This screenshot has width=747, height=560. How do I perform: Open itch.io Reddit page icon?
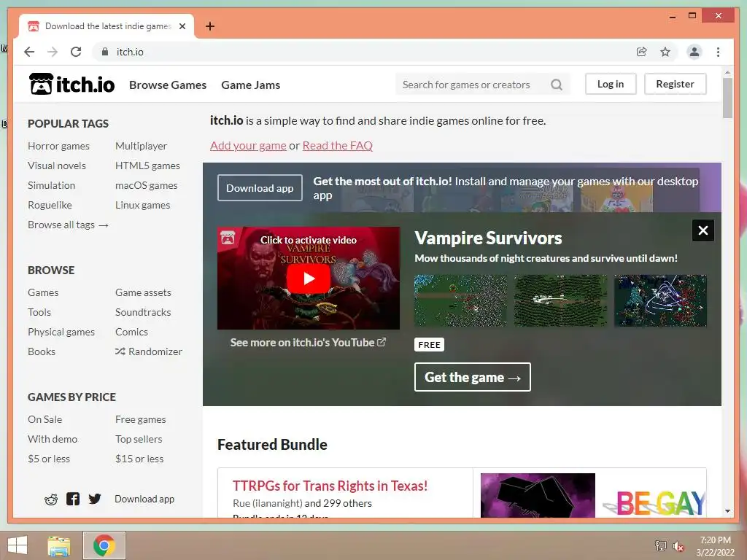click(x=51, y=499)
